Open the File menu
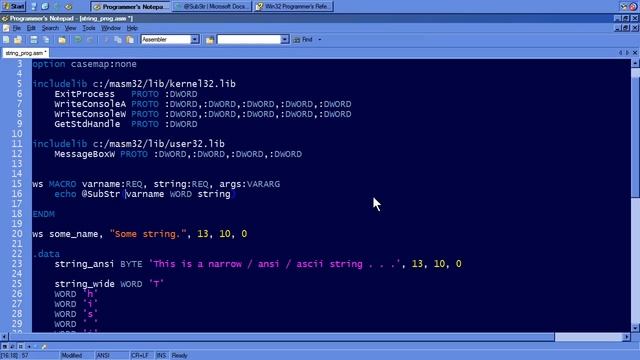 coord(17,28)
